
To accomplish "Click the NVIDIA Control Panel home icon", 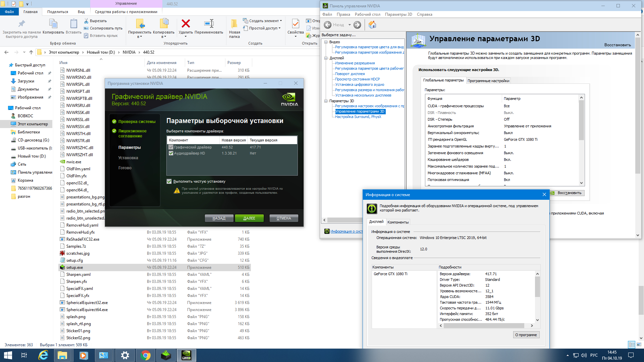I will tap(372, 25).
